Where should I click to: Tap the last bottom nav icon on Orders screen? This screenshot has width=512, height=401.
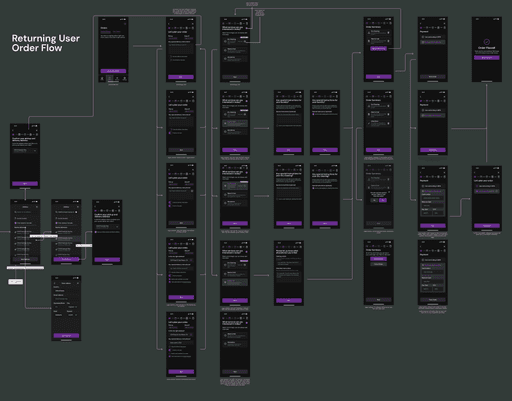coord(125,79)
